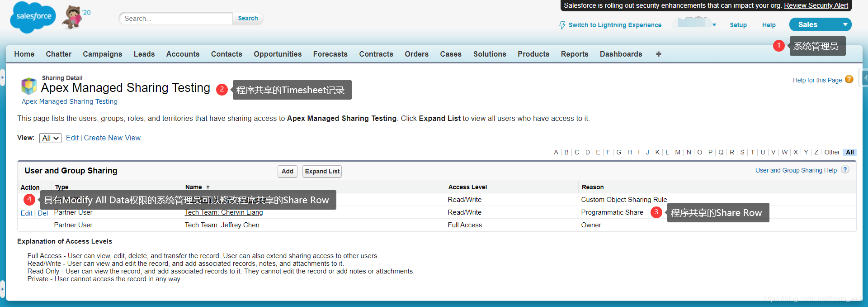The height and width of the screenshot is (307, 868).
Task: Click the Help for this Page link
Action: 817,80
